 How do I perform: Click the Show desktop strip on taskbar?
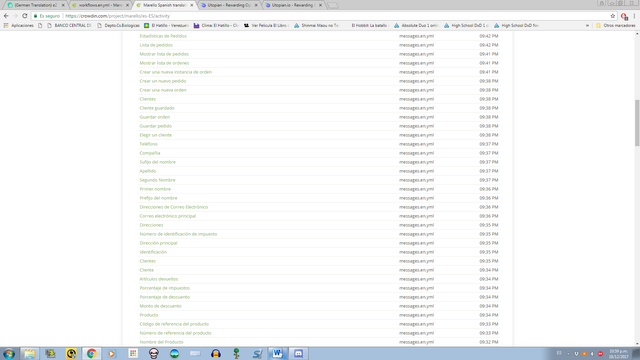point(636,353)
